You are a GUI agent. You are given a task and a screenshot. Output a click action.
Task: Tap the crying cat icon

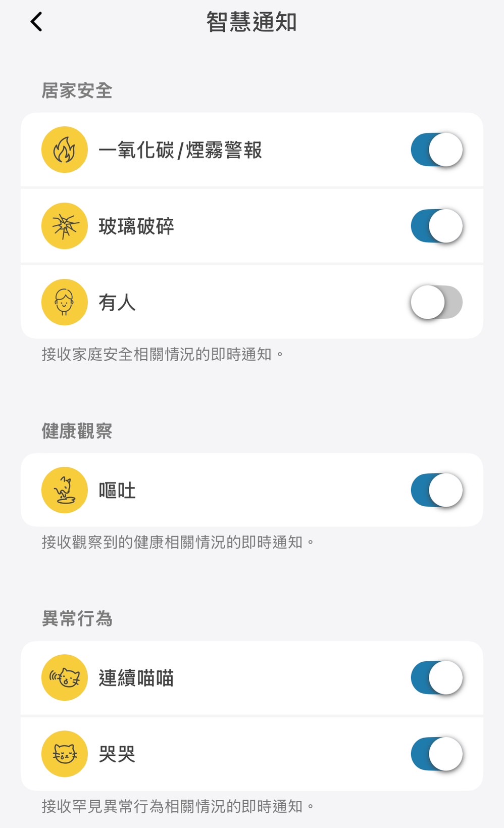pos(65,754)
